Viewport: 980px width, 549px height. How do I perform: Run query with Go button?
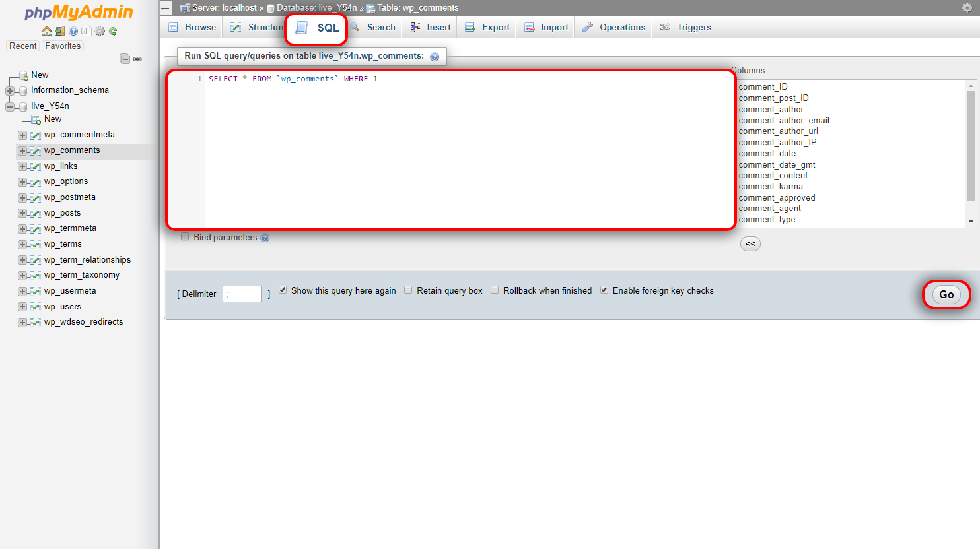946,295
